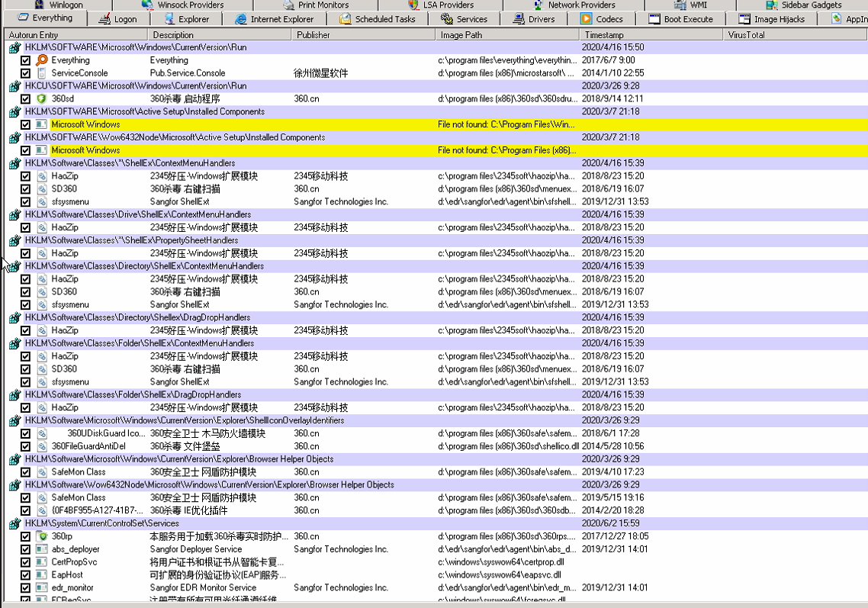Click the abs_deployer service icon
Viewport: 868px width, 608px height.
pos(41,549)
